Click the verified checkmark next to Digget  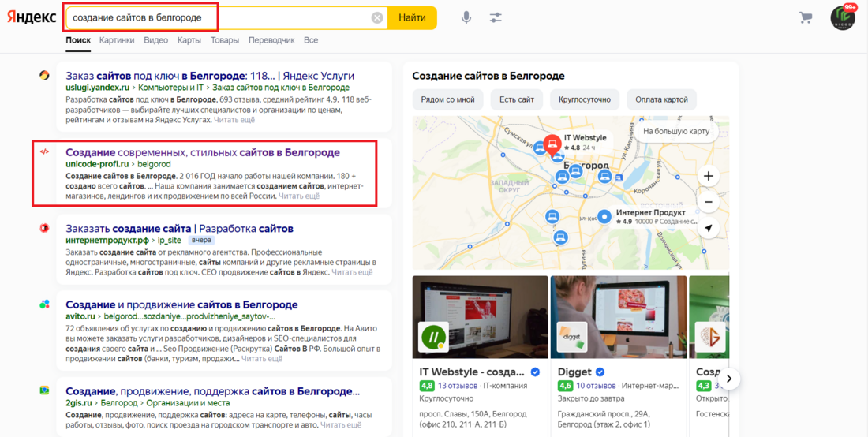coord(600,372)
